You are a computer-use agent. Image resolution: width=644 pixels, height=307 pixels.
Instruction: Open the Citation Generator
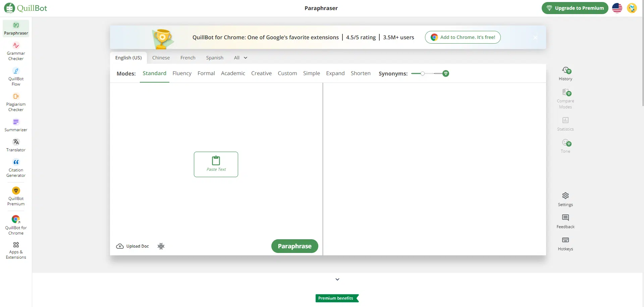click(16, 168)
